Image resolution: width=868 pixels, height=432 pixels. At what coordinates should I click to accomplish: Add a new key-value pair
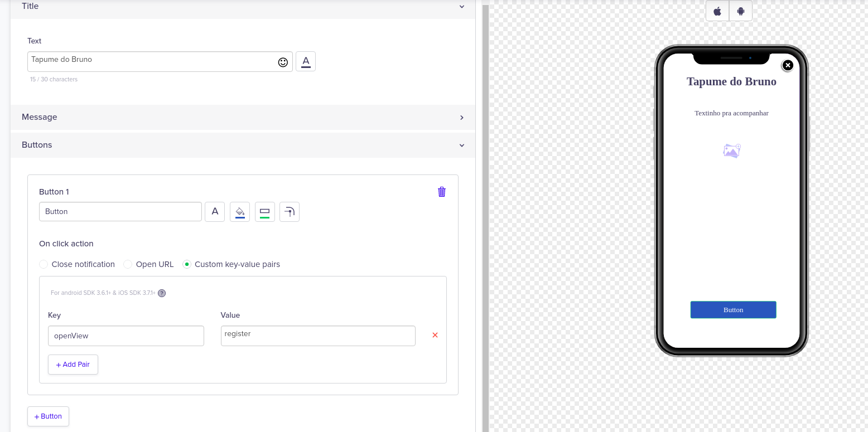(73, 364)
